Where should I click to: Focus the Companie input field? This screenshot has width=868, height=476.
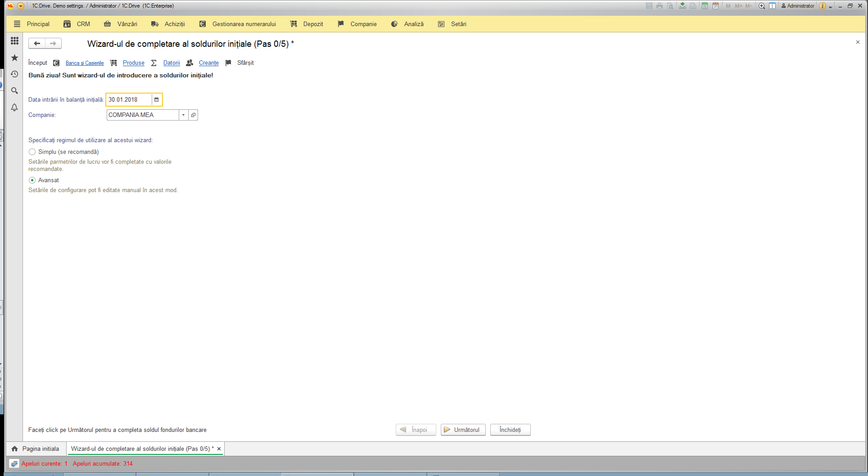coord(143,115)
